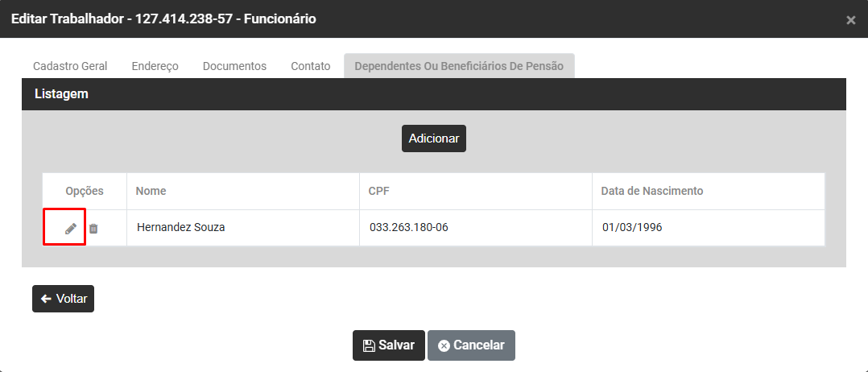868x372 pixels.
Task: Close the Editar Trabalhador dialog
Action: 850,20
